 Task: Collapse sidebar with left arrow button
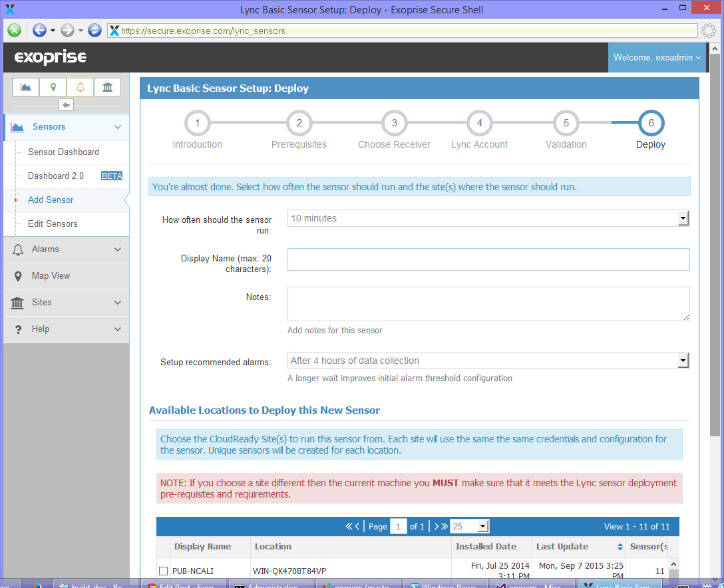click(66, 105)
